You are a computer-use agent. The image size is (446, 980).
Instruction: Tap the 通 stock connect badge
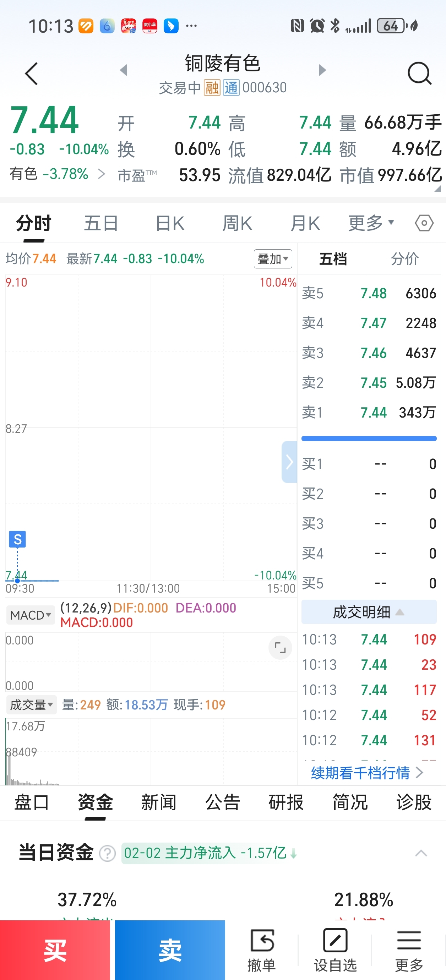[x=231, y=88]
